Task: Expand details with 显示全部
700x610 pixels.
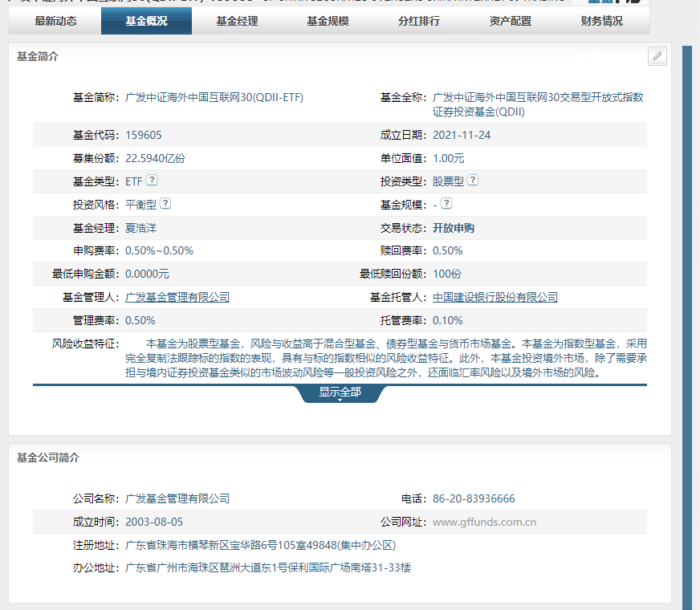Action: [340, 393]
